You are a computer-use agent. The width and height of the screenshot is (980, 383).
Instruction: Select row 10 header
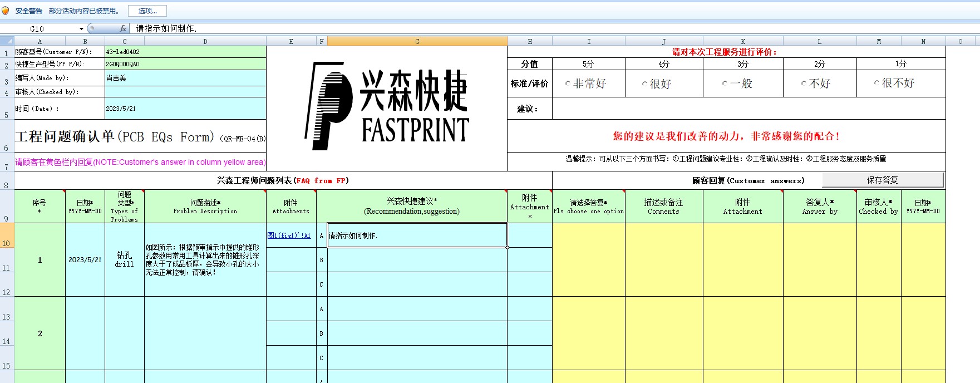(7, 235)
